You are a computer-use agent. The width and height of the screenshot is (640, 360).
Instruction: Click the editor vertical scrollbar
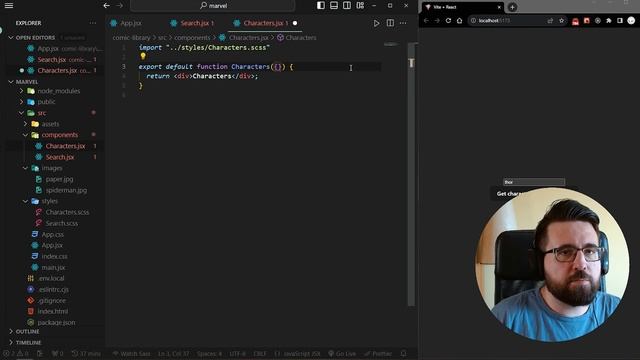point(411,173)
